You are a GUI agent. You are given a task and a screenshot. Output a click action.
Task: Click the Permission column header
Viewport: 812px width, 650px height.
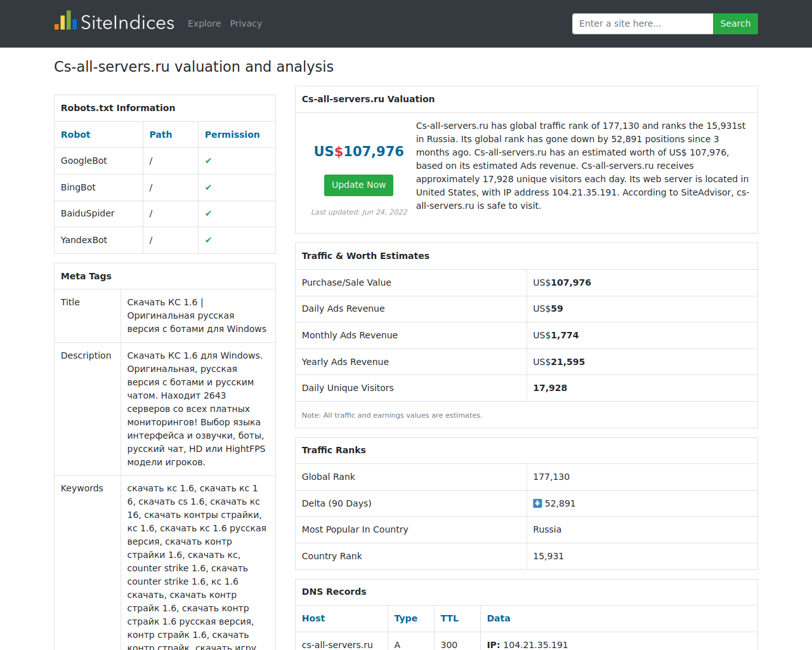coord(232,135)
